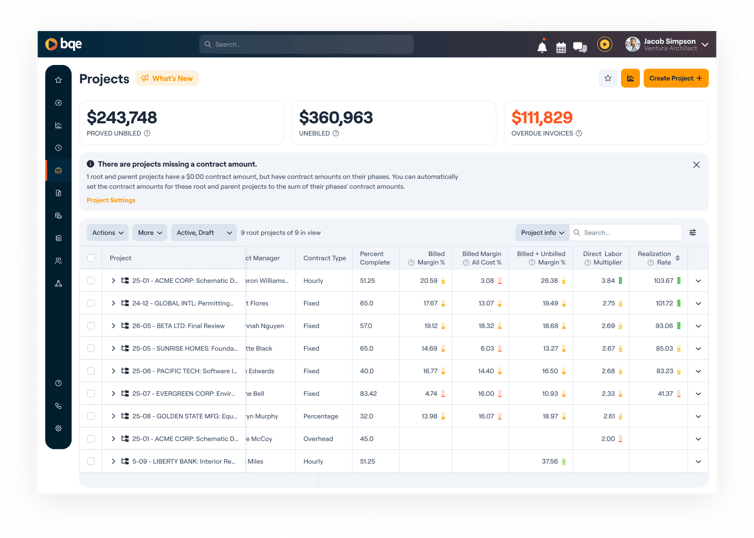Viewport: 754px width, 538px height.
Task: Open the help question icon in sidebar
Action: point(58,383)
